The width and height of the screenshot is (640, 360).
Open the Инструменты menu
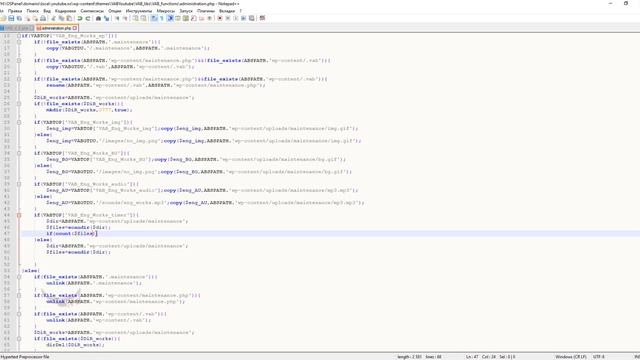pyautogui.click(x=139, y=11)
